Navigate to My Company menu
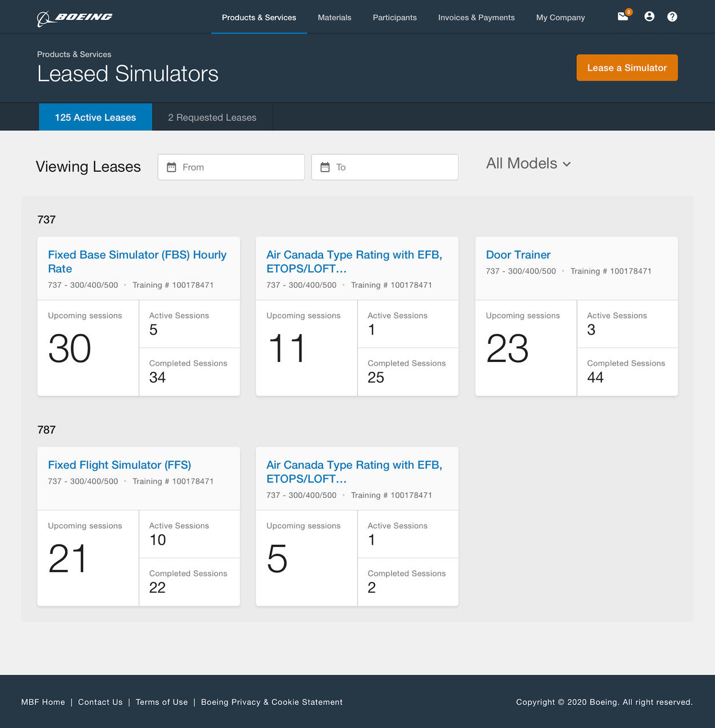The height and width of the screenshot is (728, 715). 560,18
